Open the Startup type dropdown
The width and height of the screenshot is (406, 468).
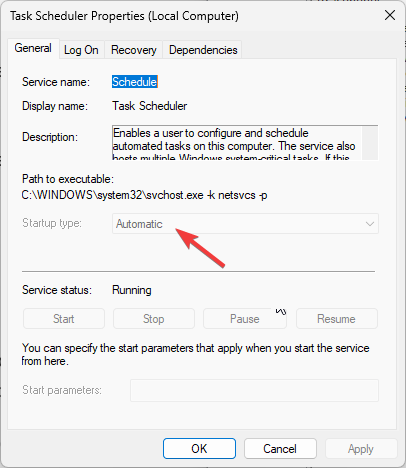pos(245,224)
